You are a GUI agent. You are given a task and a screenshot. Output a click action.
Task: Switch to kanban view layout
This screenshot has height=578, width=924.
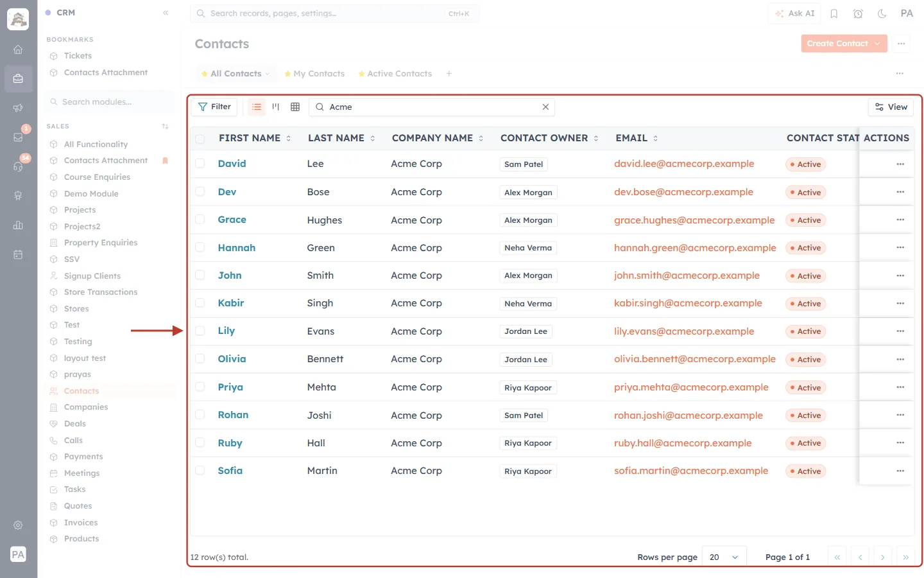[276, 107]
